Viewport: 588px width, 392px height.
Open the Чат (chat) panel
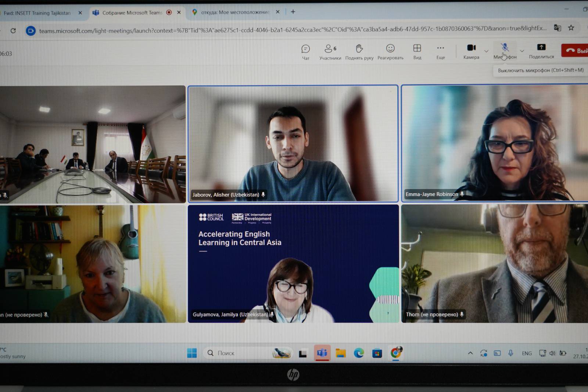pos(305,52)
